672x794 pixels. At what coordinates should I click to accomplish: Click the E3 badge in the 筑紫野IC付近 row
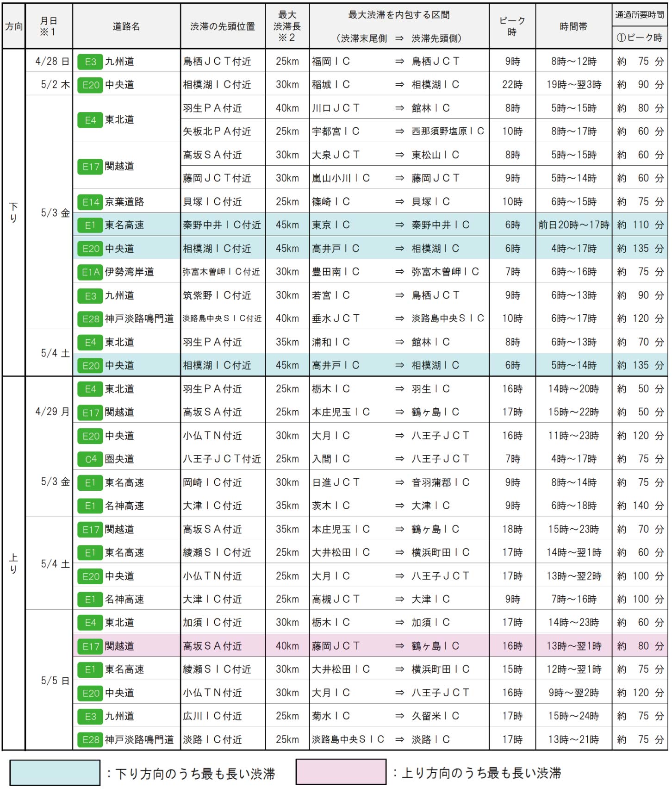(90, 296)
